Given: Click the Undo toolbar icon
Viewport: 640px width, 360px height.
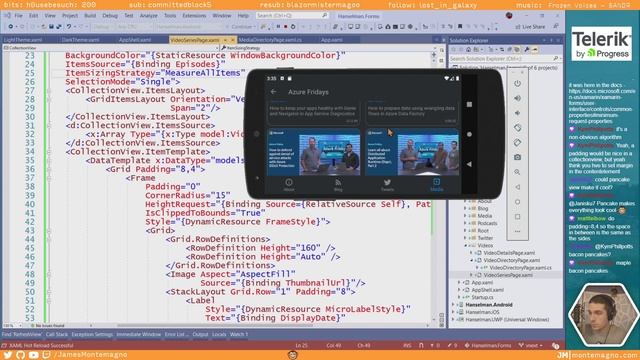Looking at the screenshot, I should (x=69, y=27).
